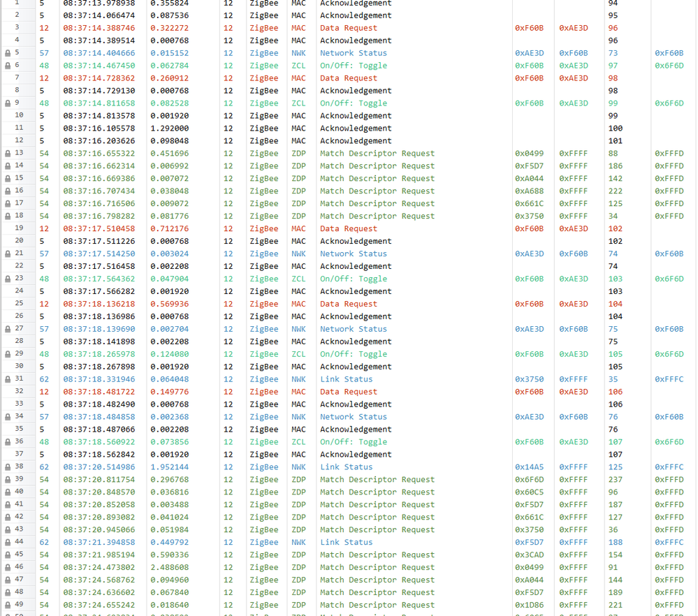
Task: Select the timestamp 08:37:17.514250
Action: [99, 254]
